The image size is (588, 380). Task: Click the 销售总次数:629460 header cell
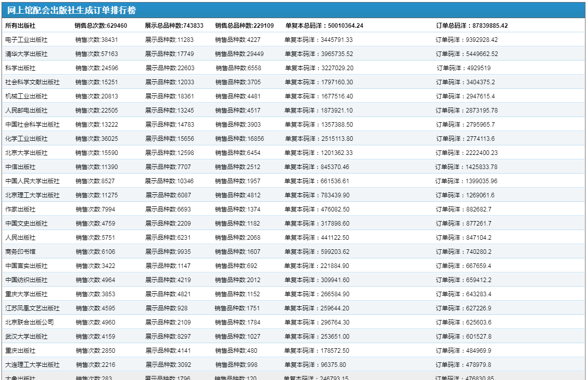click(x=101, y=26)
